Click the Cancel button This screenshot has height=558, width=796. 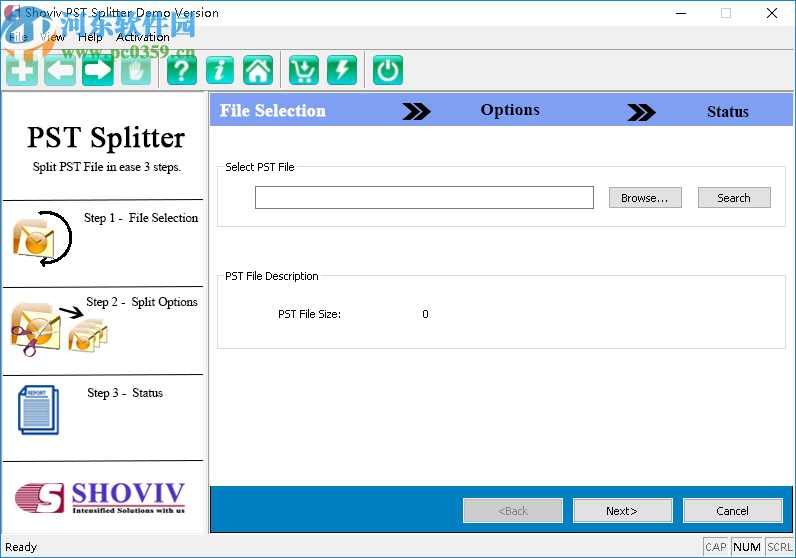click(x=732, y=510)
